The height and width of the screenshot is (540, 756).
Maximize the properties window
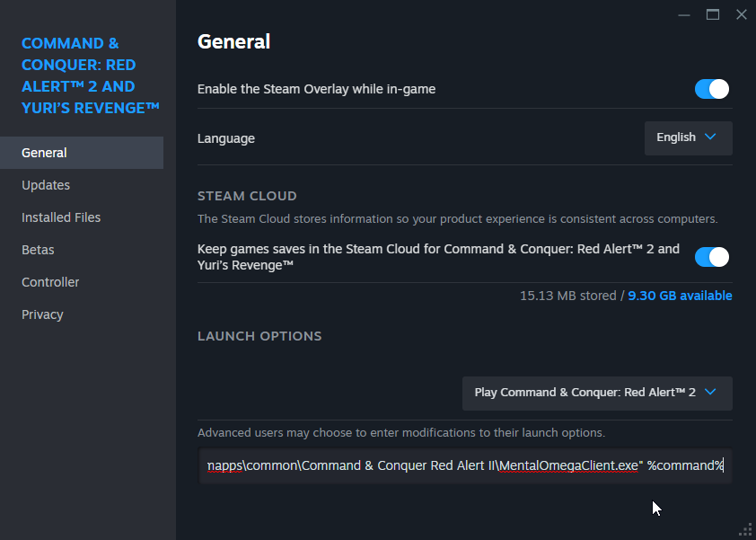713,14
